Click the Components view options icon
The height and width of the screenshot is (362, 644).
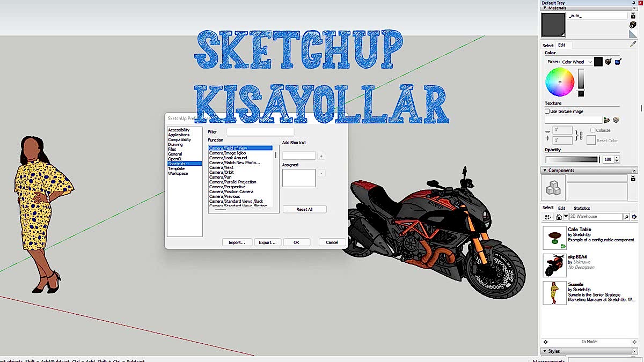(x=548, y=217)
